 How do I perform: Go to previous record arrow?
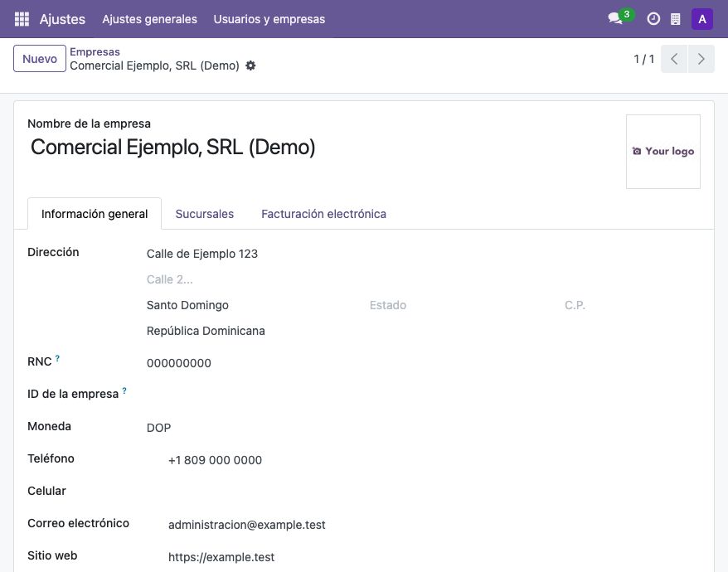coord(674,59)
